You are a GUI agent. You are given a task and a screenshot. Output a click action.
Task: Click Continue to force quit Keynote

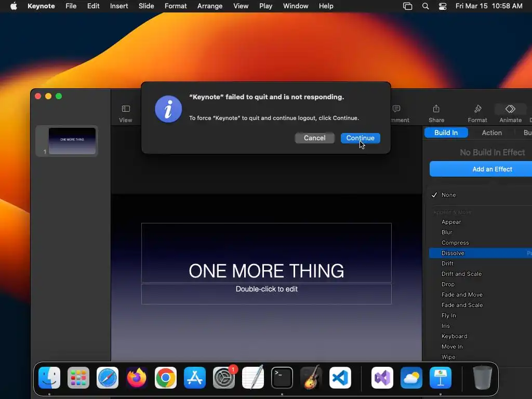tap(361, 138)
